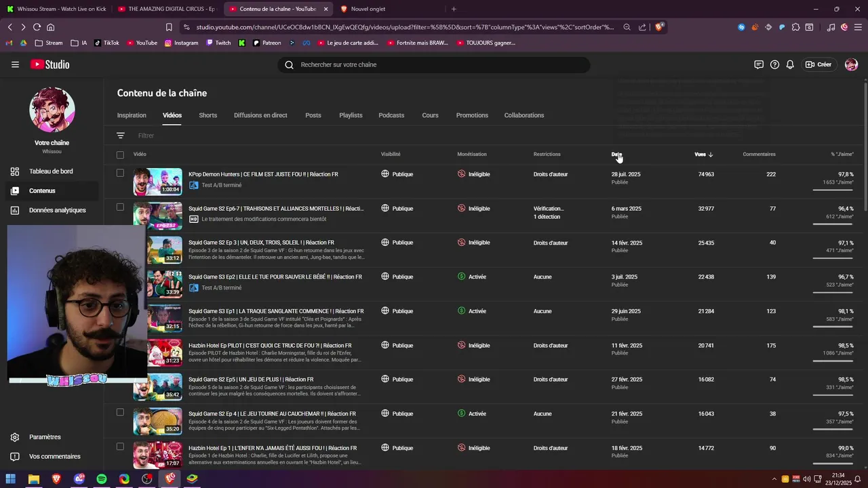Open Squid Game S3 Ep2 video title
This screenshot has width=868, height=488.
click(275, 277)
